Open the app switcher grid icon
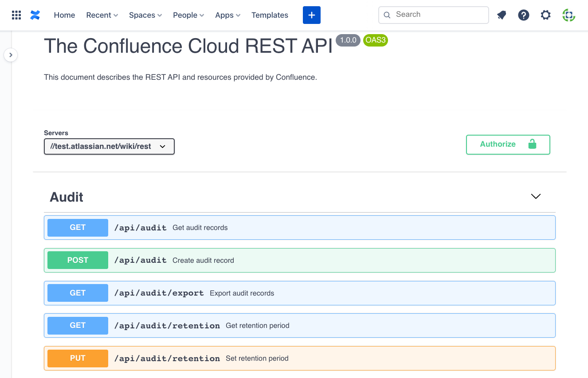Image resolution: width=588 pixels, height=378 pixels. click(x=16, y=15)
